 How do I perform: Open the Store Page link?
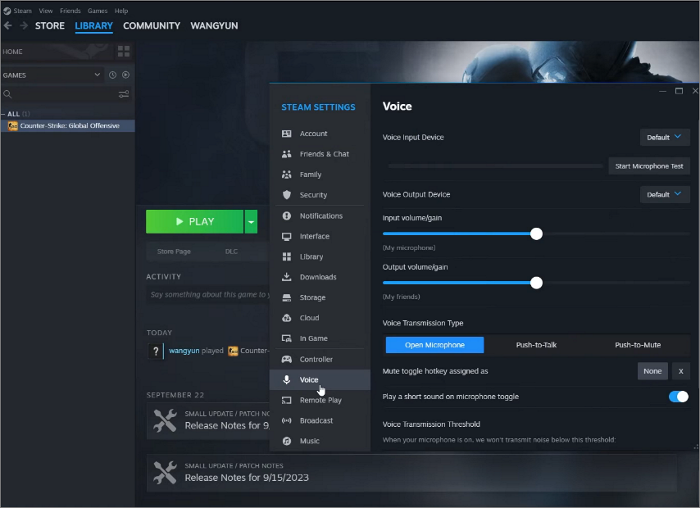click(174, 251)
